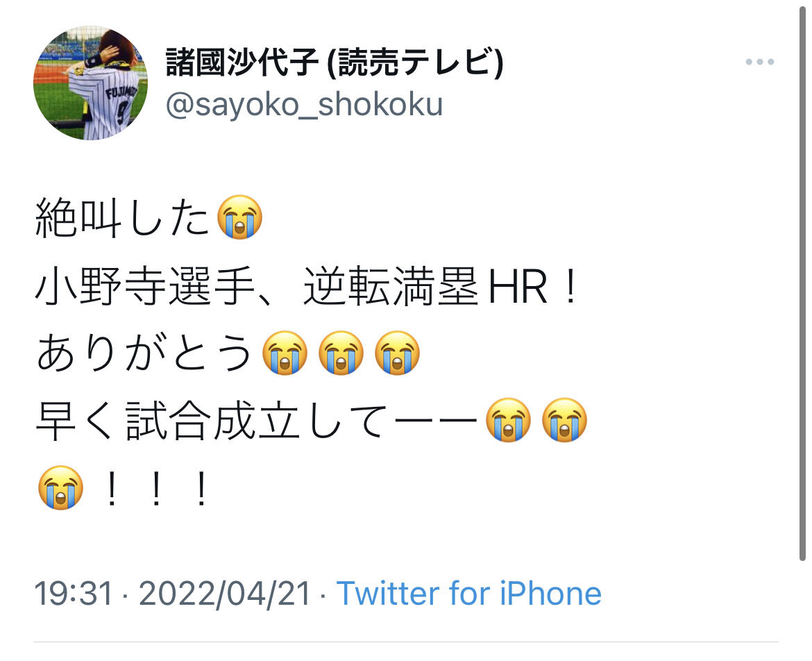This screenshot has height=661, width=812.
Task: Open the display name 諸國沙代子 (読売テレビ)
Action: [335, 62]
